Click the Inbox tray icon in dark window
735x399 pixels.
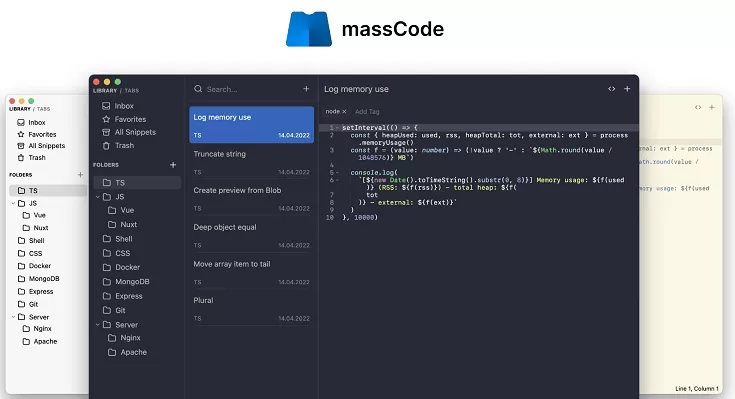click(x=106, y=106)
